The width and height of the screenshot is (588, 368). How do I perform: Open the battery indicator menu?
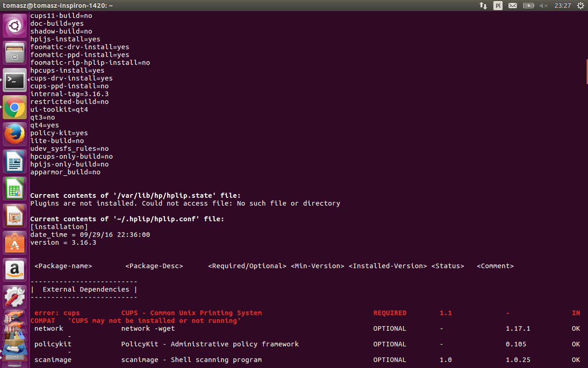click(529, 6)
